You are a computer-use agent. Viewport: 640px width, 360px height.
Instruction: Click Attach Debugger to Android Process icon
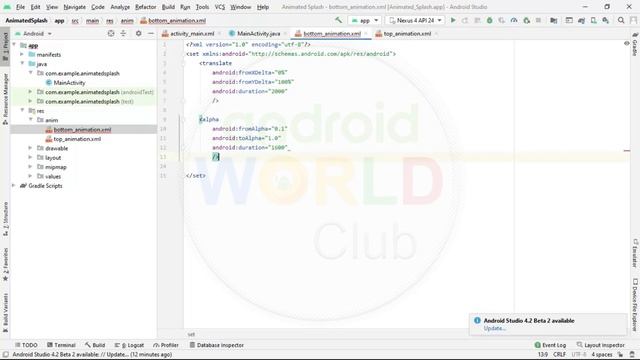(527, 20)
